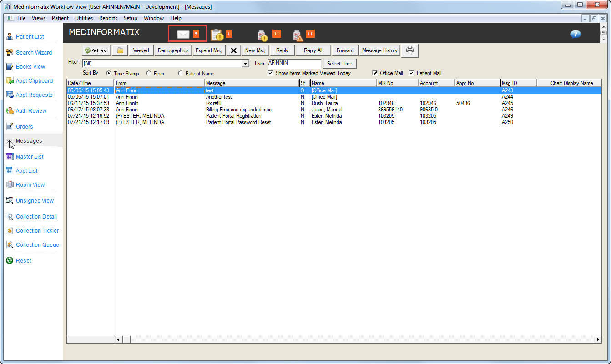Open the Help menu
Screen dimensions: 611x364
[176, 18]
